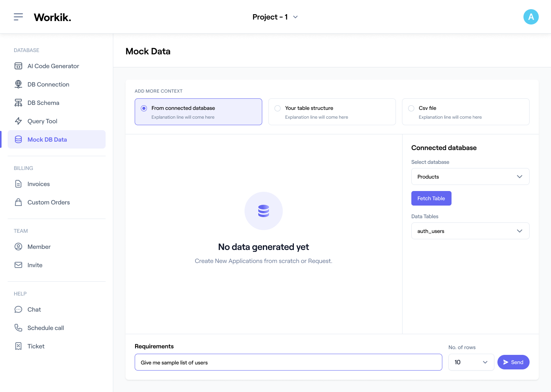Screen dimensions: 551x392
Task: Select the Mock DB Data database icon
Action: tap(18, 139)
